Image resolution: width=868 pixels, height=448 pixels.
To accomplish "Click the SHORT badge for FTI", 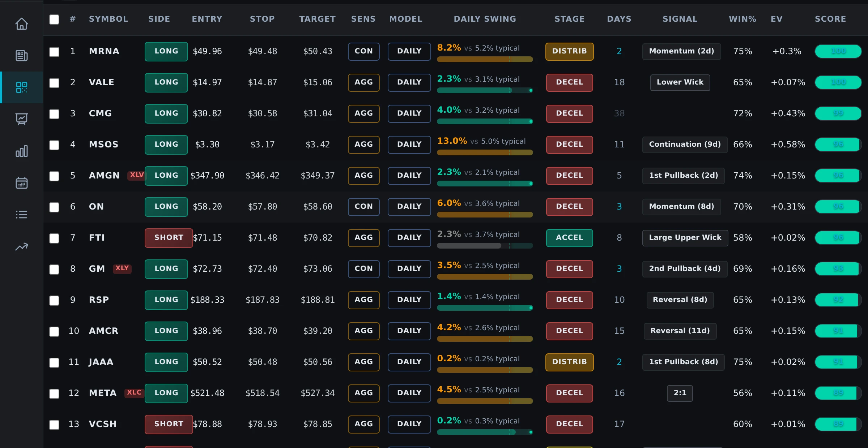I will 169,238.
